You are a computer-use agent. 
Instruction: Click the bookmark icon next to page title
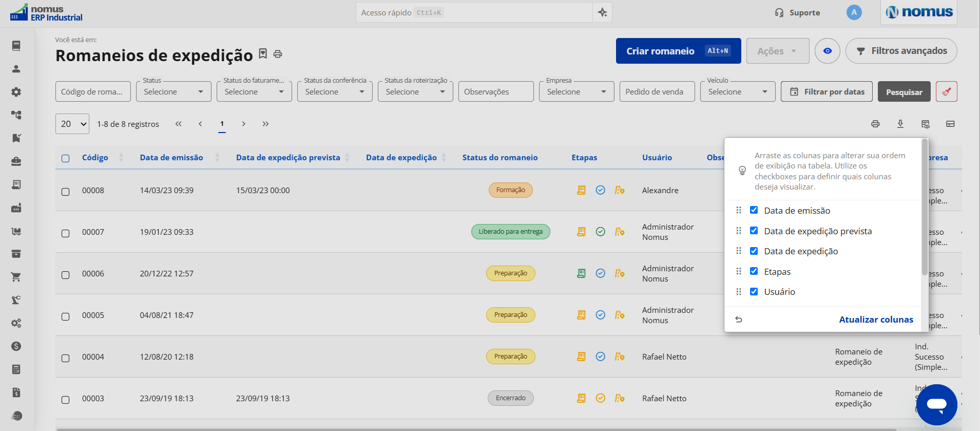(263, 53)
